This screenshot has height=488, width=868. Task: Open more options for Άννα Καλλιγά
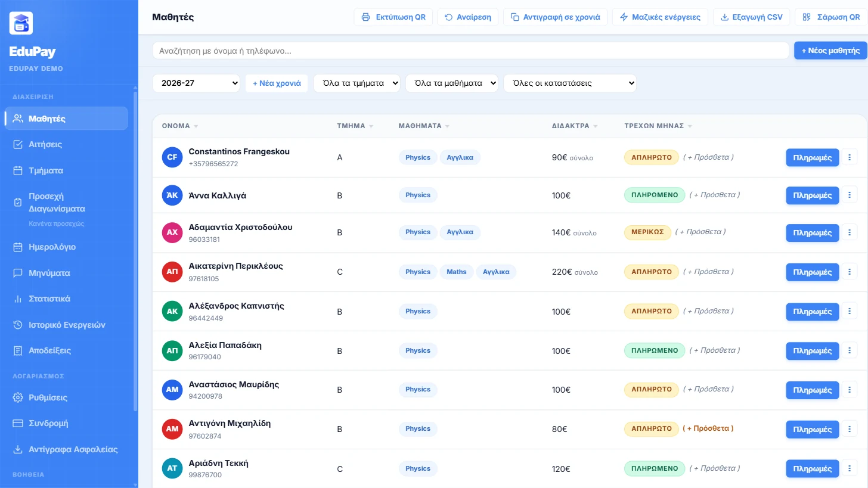[850, 195]
